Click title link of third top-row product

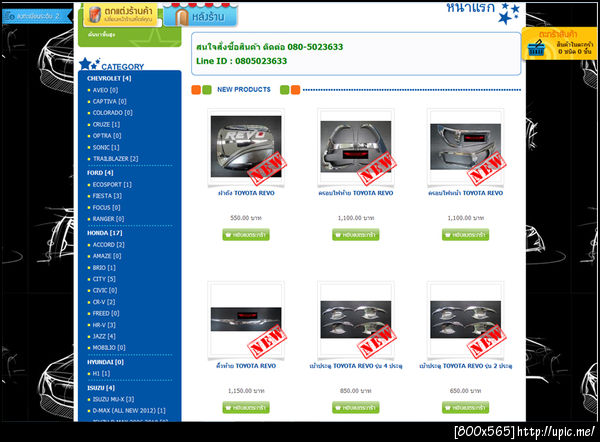(x=465, y=193)
